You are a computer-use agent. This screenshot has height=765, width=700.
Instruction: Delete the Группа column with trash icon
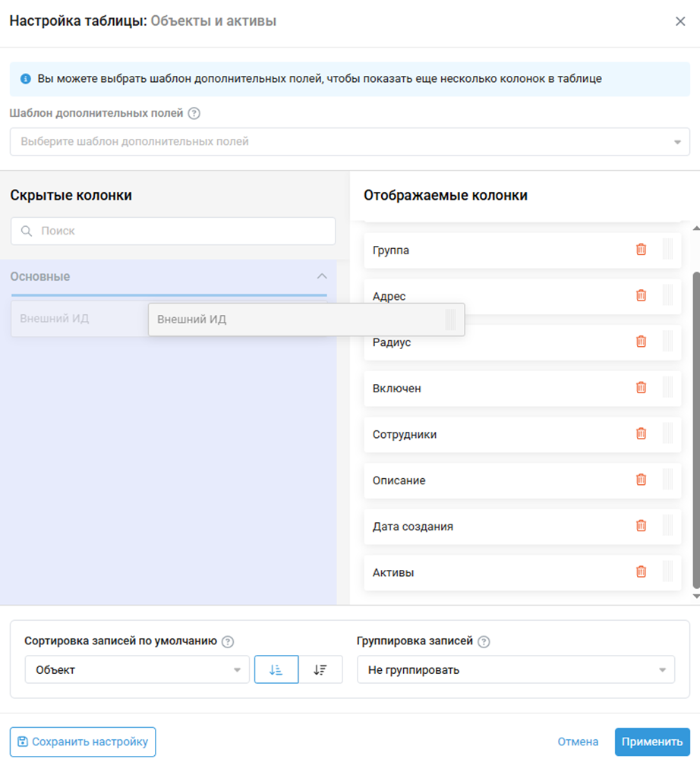pos(641,250)
